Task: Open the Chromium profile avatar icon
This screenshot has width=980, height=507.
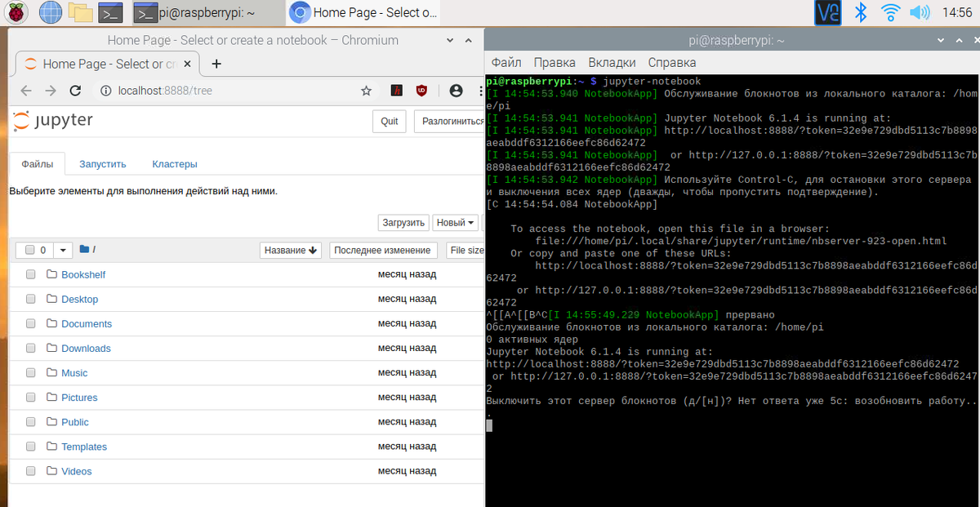Action: [456, 91]
